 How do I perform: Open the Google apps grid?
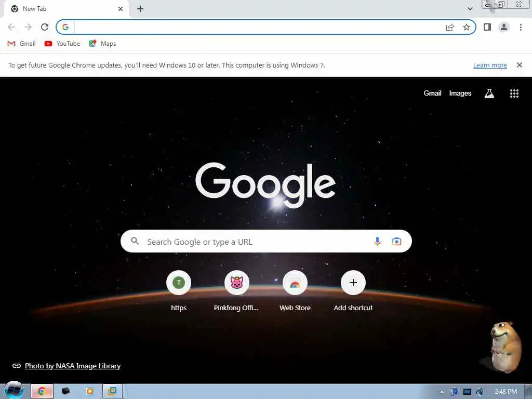[x=514, y=94]
